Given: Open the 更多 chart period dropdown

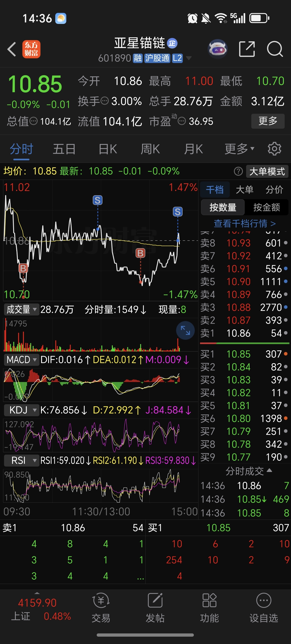Looking at the screenshot, I should coord(239,149).
